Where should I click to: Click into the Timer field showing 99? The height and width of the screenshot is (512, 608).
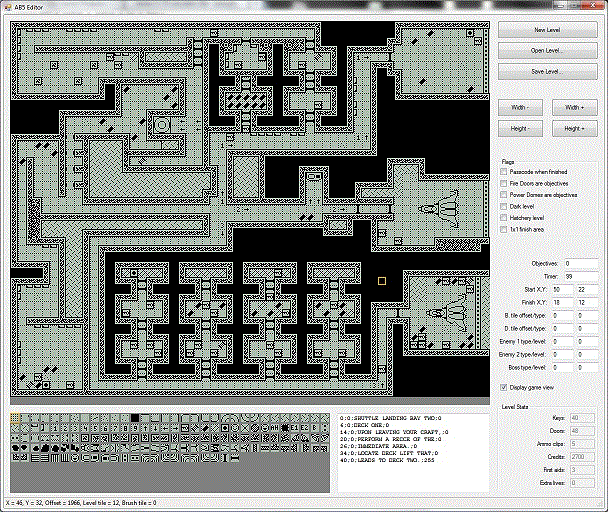coord(581,277)
